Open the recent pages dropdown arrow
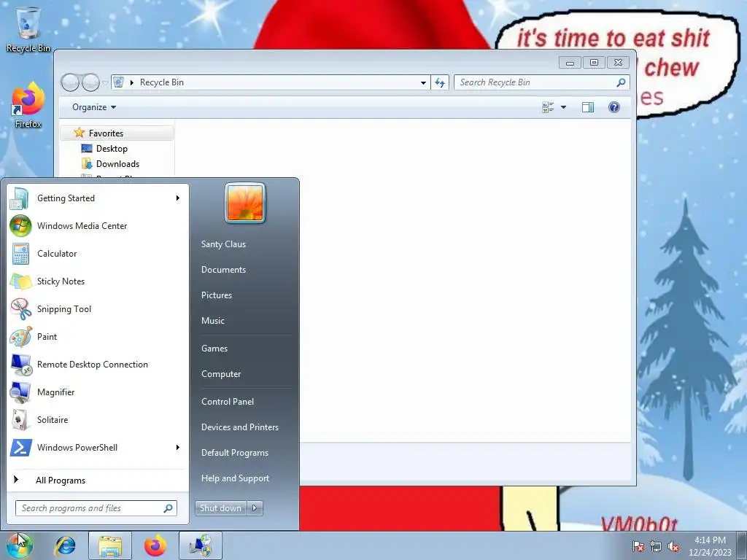This screenshot has height=560, width=747. [x=105, y=82]
